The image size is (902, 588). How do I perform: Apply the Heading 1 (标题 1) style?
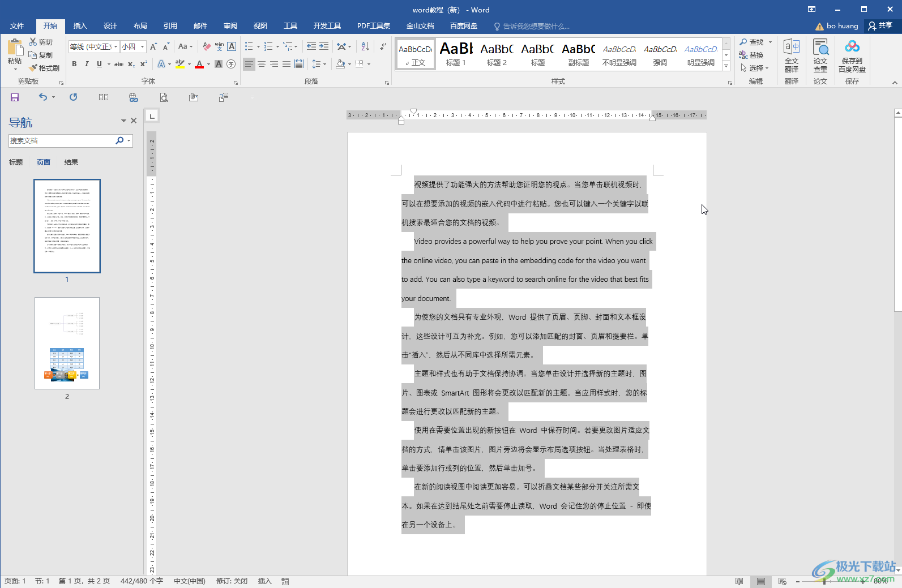[456, 54]
